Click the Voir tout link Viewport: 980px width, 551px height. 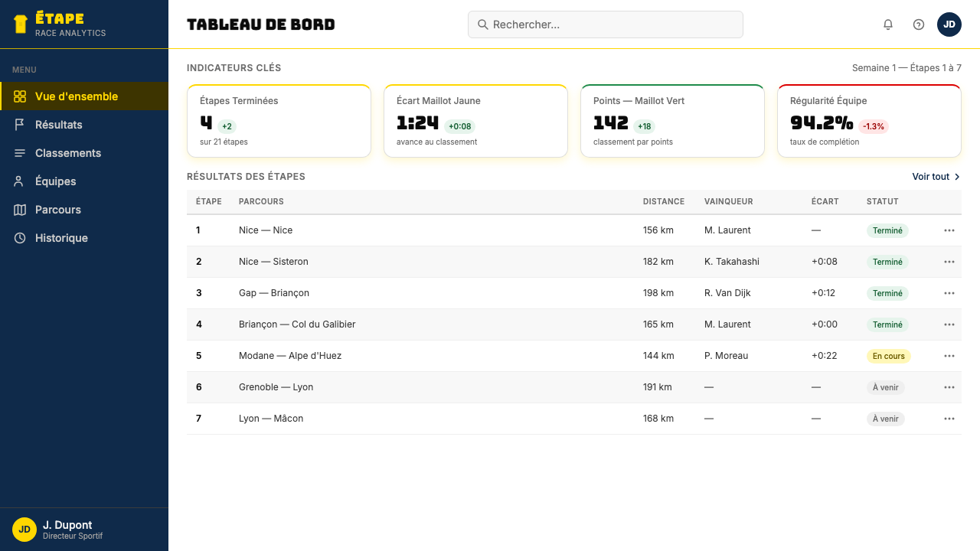click(936, 177)
